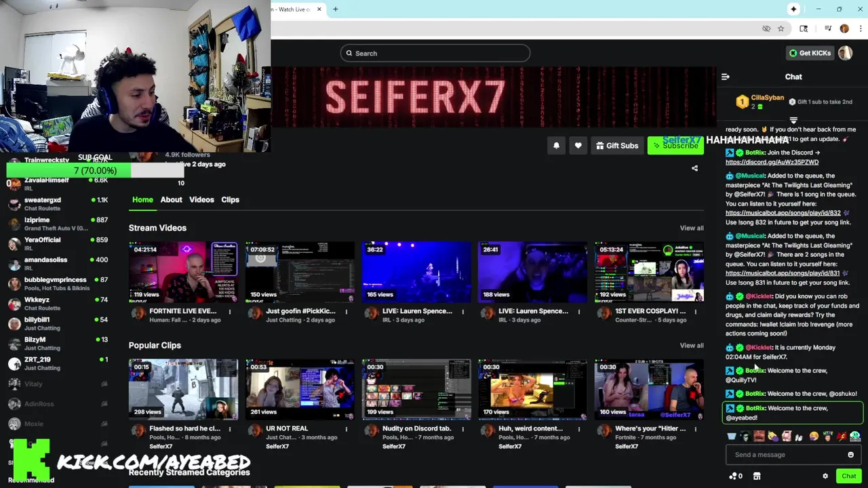The image size is (868, 488).
Task: Collapse the chat panel with arrow icon
Action: click(725, 77)
